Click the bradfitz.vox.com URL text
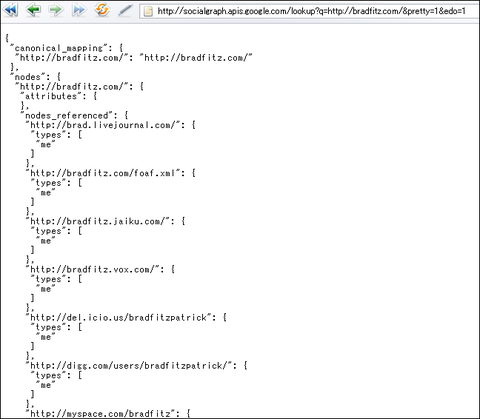 point(93,269)
